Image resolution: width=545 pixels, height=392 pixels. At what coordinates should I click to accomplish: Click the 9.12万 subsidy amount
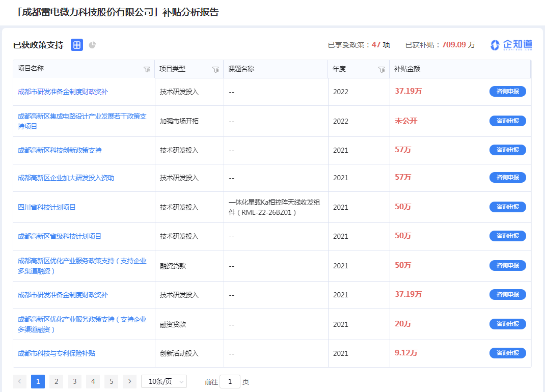[x=406, y=353]
